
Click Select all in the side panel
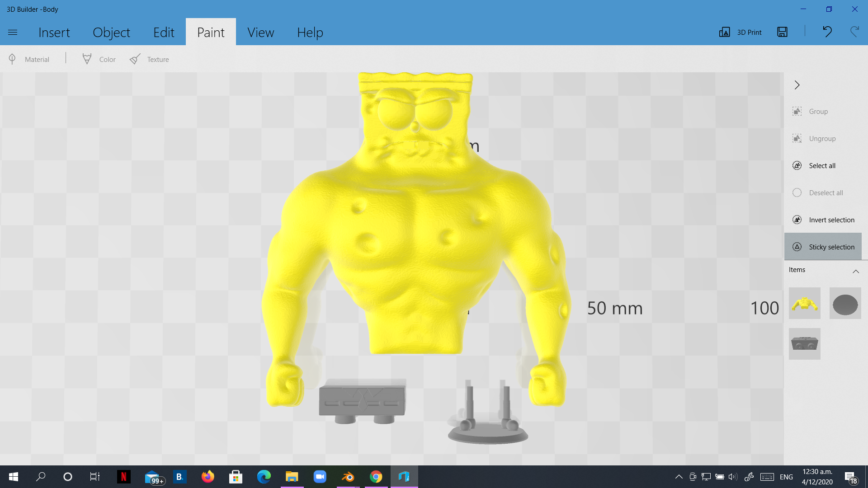[x=823, y=165]
